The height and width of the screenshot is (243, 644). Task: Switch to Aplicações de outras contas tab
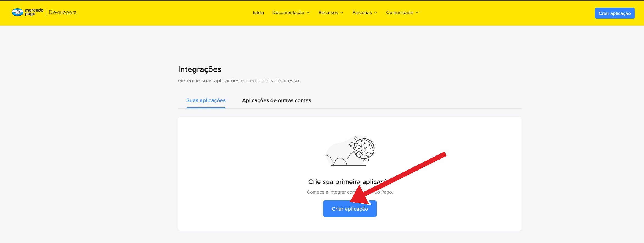point(277,100)
